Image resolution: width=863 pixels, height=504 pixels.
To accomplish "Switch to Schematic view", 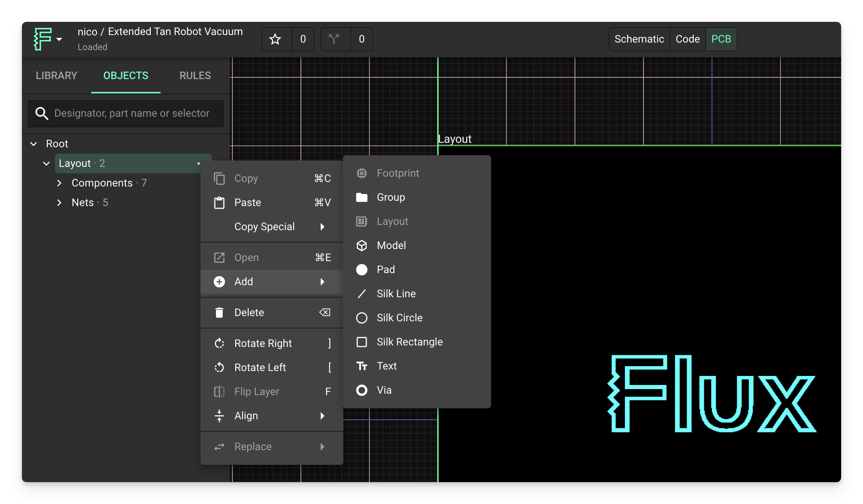I will click(639, 39).
